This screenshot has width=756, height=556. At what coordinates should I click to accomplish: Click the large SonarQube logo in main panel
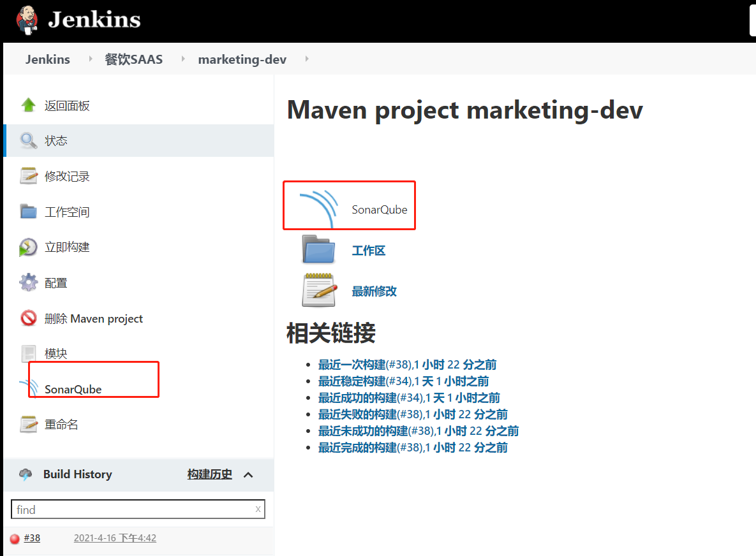(x=318, y=208)
